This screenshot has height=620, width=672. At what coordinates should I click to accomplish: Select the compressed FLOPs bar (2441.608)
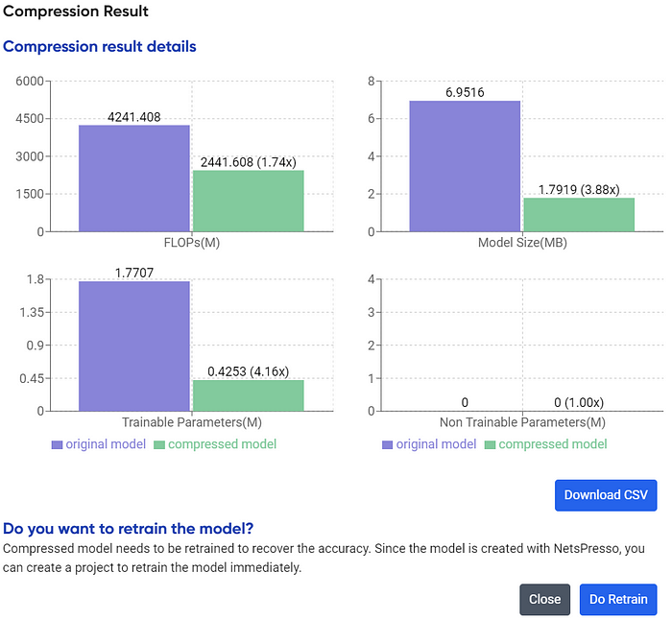tap(249, 201)
